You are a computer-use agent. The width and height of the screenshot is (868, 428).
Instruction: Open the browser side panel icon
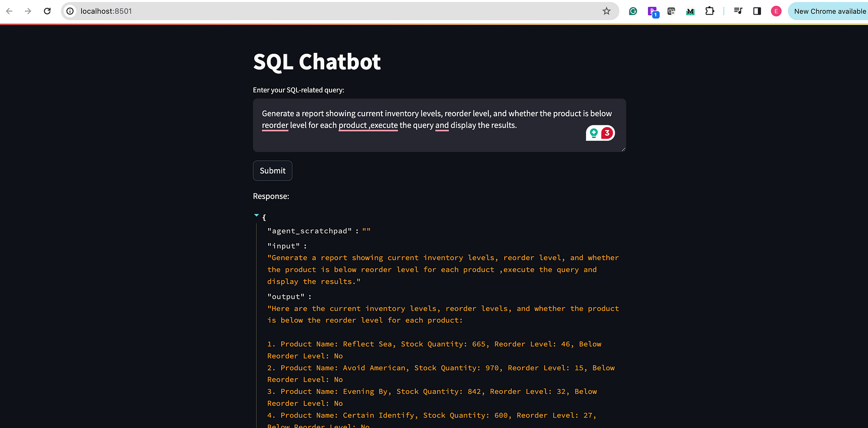point(757,11)
